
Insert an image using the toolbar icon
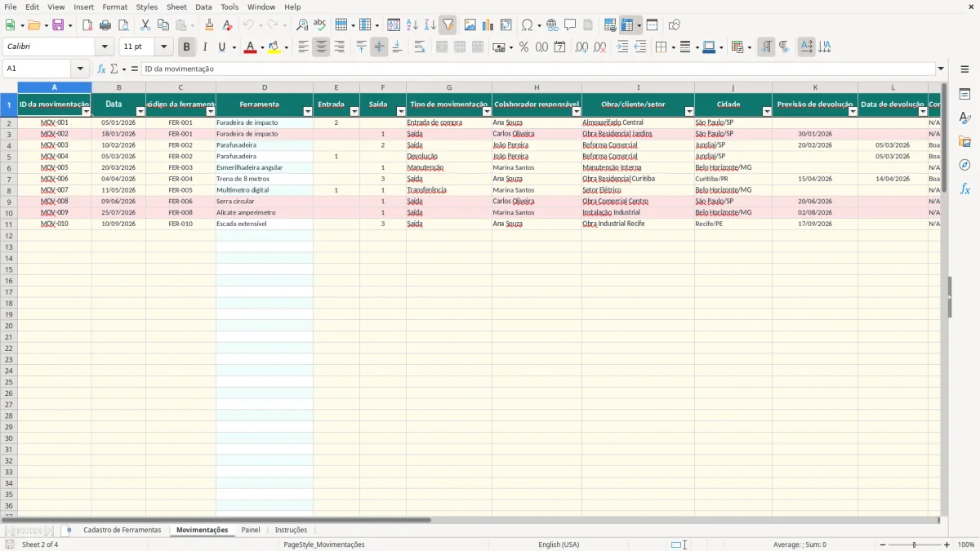470,25
